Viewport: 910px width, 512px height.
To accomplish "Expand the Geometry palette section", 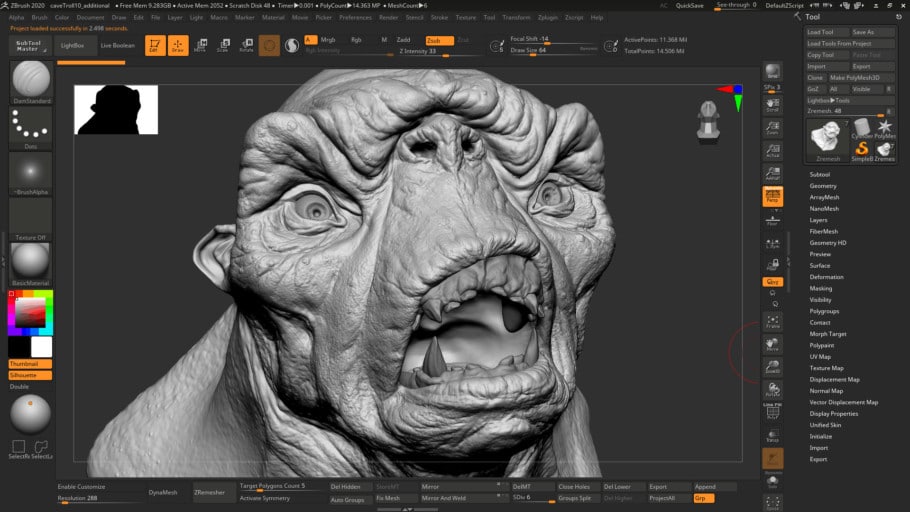I will click(x=823, y=186).
